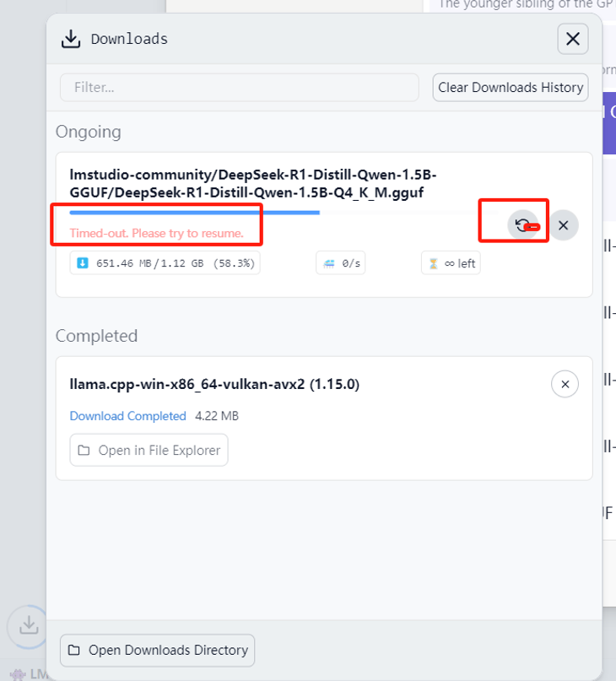Viewport: 616px width, 681px height.
Task: Click the Filter input field
Action: click(240, 87)
